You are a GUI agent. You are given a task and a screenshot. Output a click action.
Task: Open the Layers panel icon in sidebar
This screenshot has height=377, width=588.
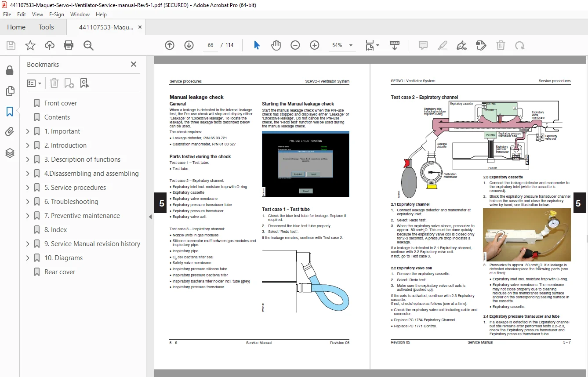coord(10,153)
